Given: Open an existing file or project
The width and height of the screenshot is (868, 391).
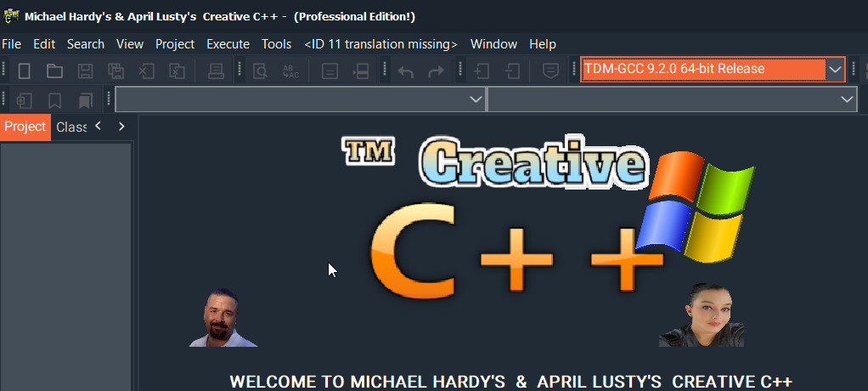Looking at the screenshot, I should tap(54, 71).
